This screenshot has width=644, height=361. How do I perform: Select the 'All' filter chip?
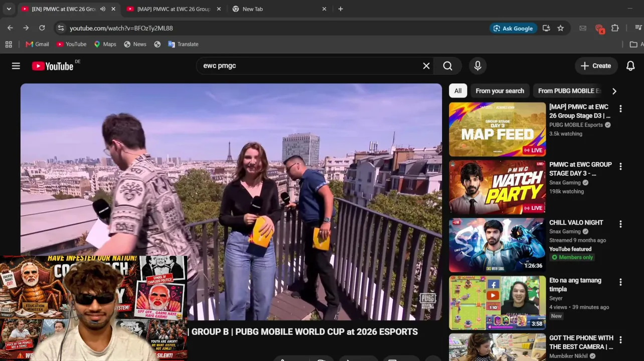point(458,91)
